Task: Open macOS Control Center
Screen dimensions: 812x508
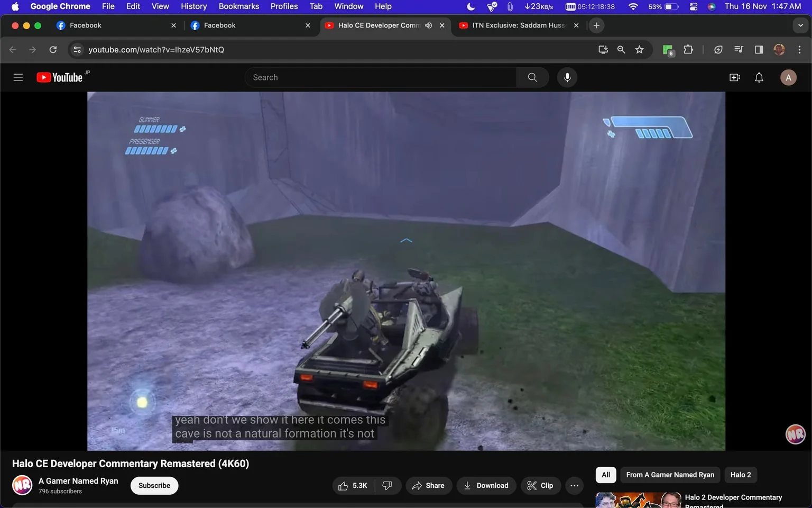Action: pyautogui.click(x=694, y=6)
